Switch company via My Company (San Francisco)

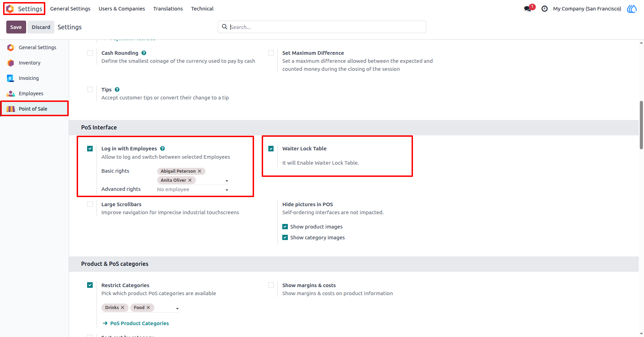(587, 9)
